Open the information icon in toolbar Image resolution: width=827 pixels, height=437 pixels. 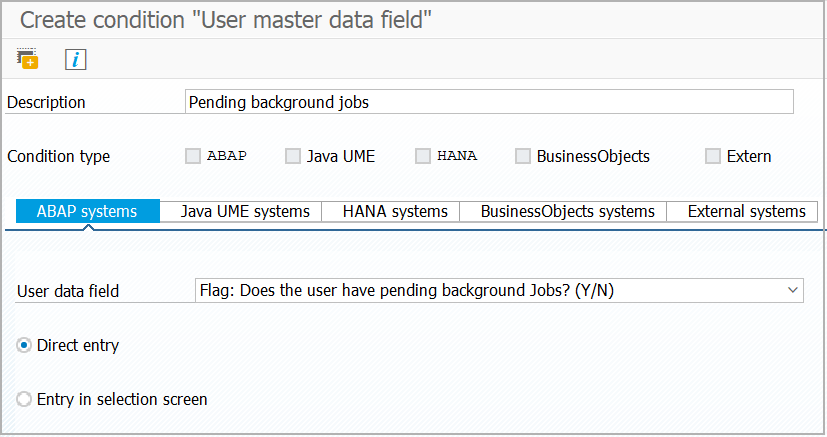[x=75, y=59]
